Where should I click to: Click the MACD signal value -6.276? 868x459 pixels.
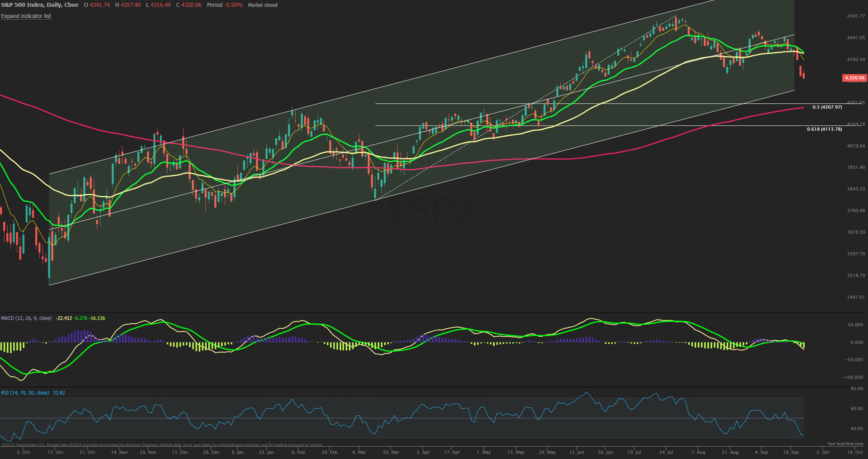tap(81, 318)
